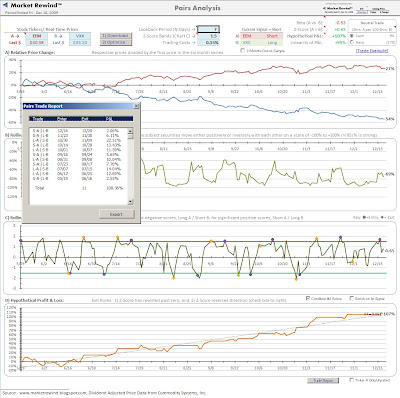Image resolution: width=400 pixels, height=398 pixels.
Task: Click the -54% end label on price chart
Action: click(x=390, y=119)
